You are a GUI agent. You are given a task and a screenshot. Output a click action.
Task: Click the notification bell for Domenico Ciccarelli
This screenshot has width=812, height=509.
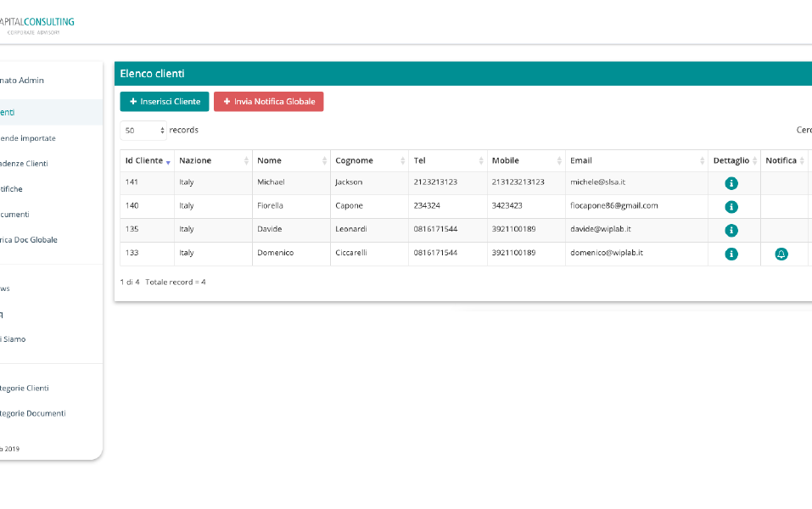(781, 254)
